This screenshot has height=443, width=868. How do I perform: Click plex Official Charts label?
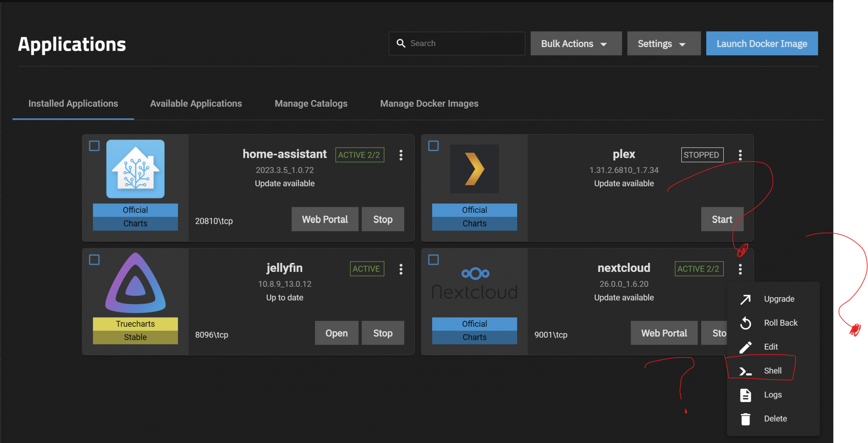pyautogui.click(x=475, y=217)
